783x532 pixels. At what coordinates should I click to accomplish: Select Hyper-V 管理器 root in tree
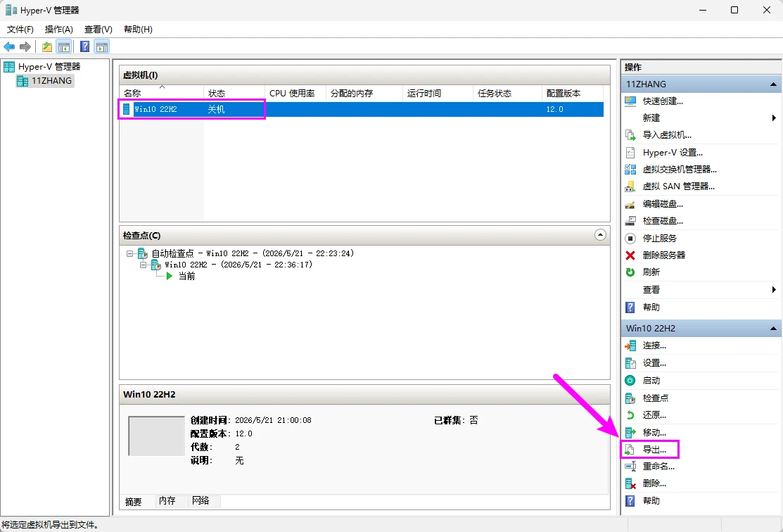[x=49, y=66]
